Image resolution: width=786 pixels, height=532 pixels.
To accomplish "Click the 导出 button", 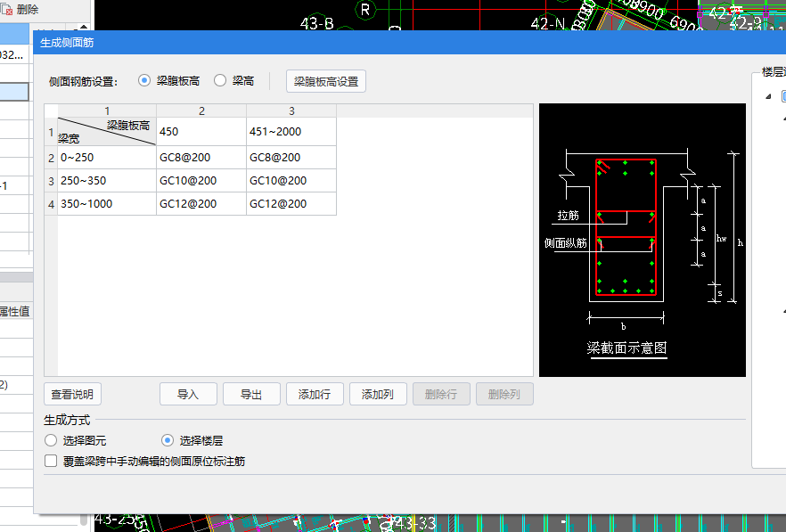I will click(251, 394).
